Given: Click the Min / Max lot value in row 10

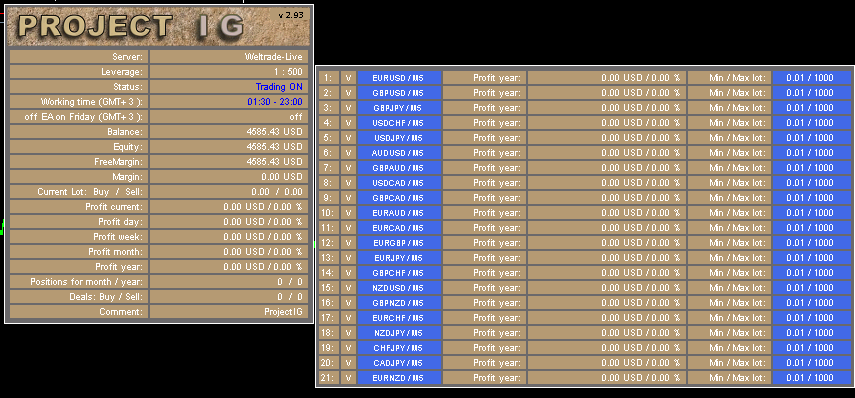Looking at the screenshot, I should 811,213.
